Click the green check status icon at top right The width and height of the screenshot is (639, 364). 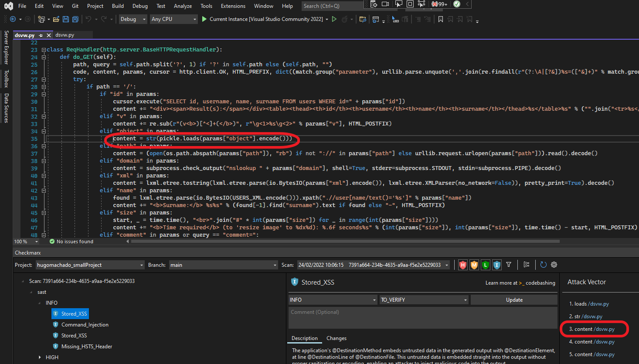pyautogui.click(x=457, y=4)
